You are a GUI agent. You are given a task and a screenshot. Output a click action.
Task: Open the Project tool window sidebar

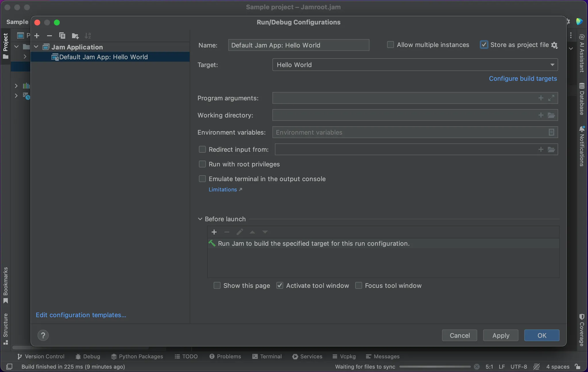(5, 46)
